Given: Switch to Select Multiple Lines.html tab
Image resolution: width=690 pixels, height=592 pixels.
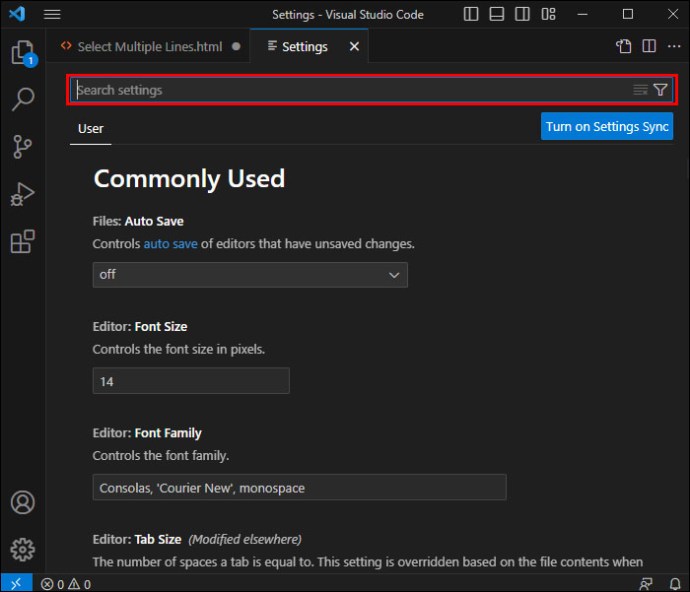Looking at the screenshot, I should pos(150,46).
